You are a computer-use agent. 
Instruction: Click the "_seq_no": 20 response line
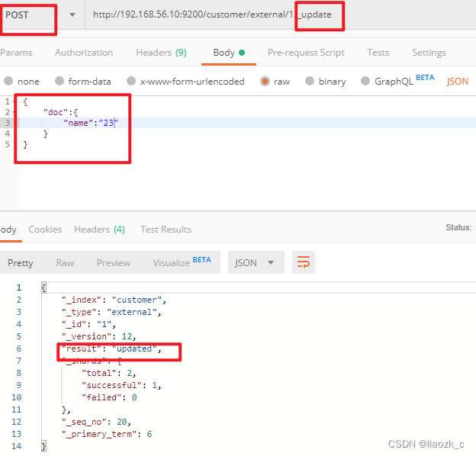pyautogui.click(x=96, y=422)
